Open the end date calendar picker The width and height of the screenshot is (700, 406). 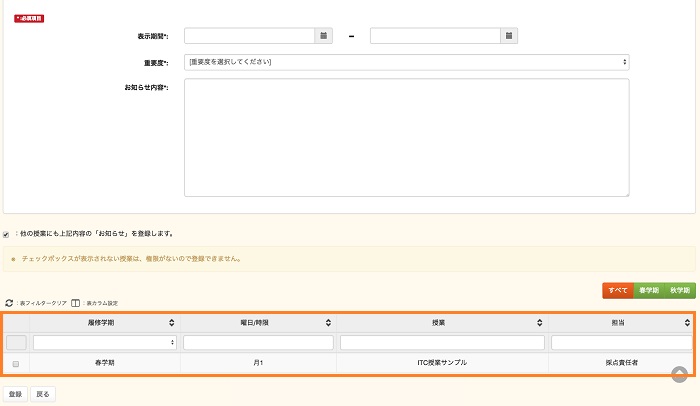(509, 36)
